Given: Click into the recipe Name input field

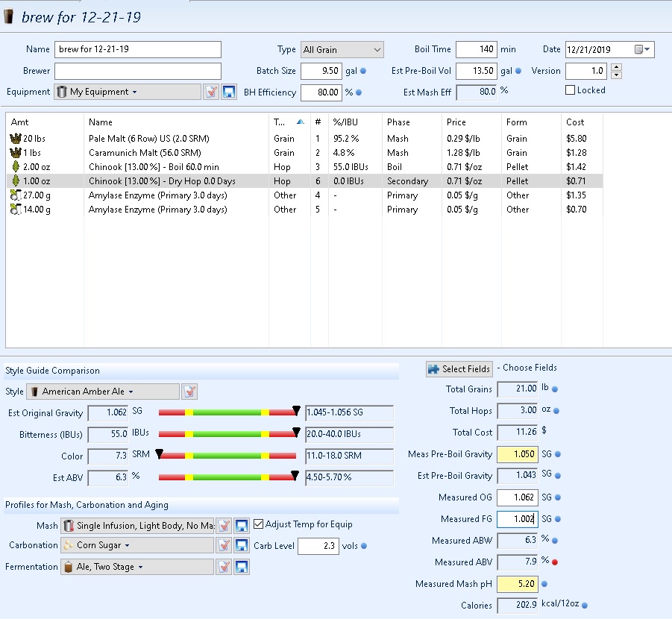Looking at the screenshot, I should coord(138,49).
